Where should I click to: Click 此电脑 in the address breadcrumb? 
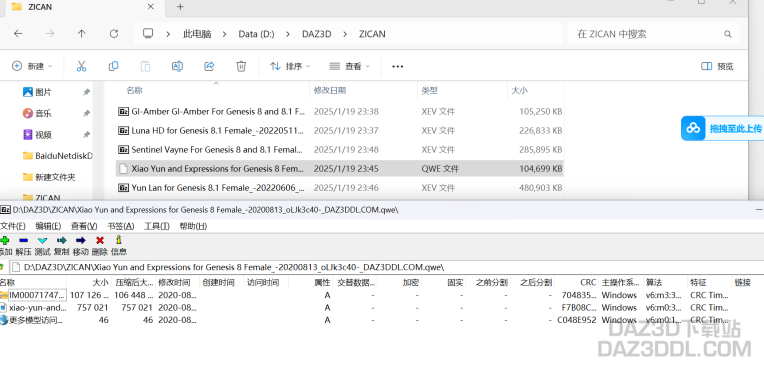pos(197,34)
